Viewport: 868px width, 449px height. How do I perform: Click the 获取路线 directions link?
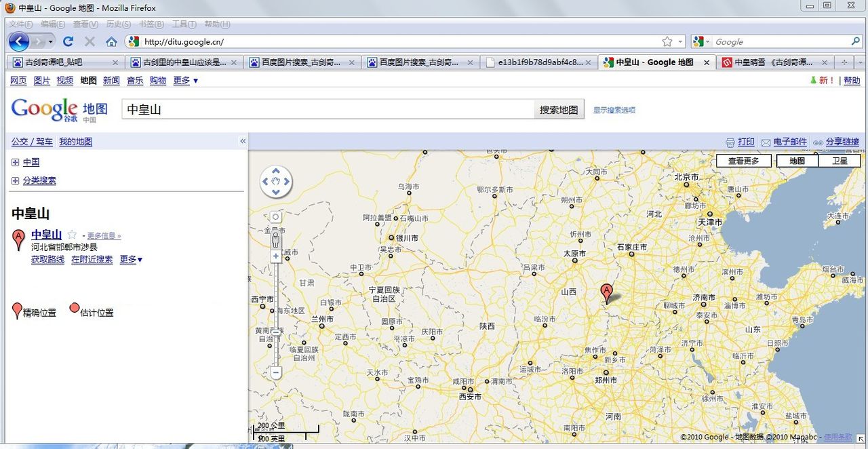click(x=47, y=260)
